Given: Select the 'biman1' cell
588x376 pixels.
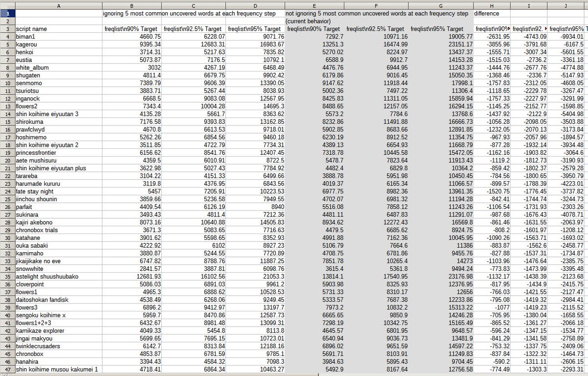Looking at the screenshot, I should click(x=58, y=37).
